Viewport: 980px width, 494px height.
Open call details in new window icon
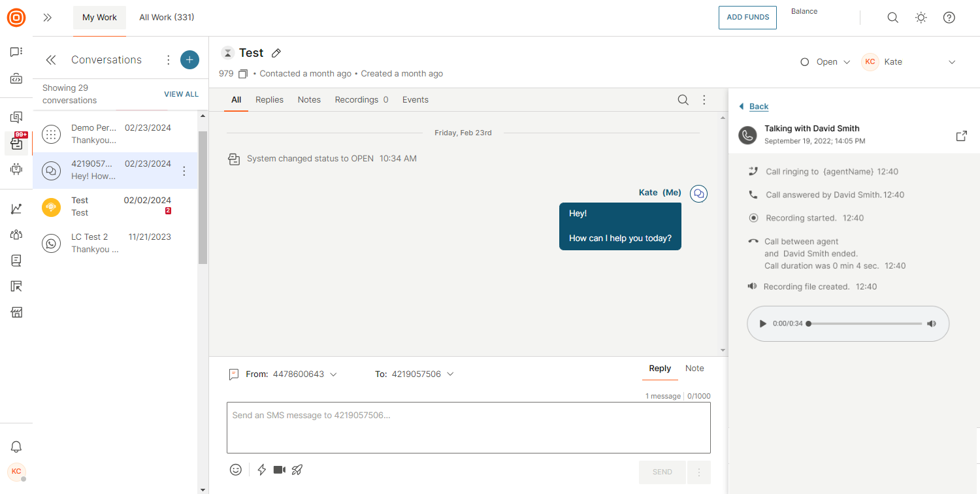961,136
